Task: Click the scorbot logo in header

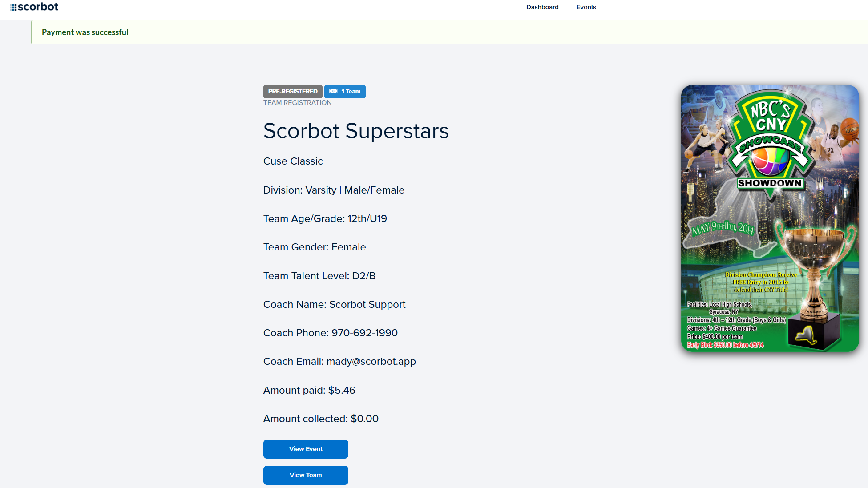Action: [34, 7]
